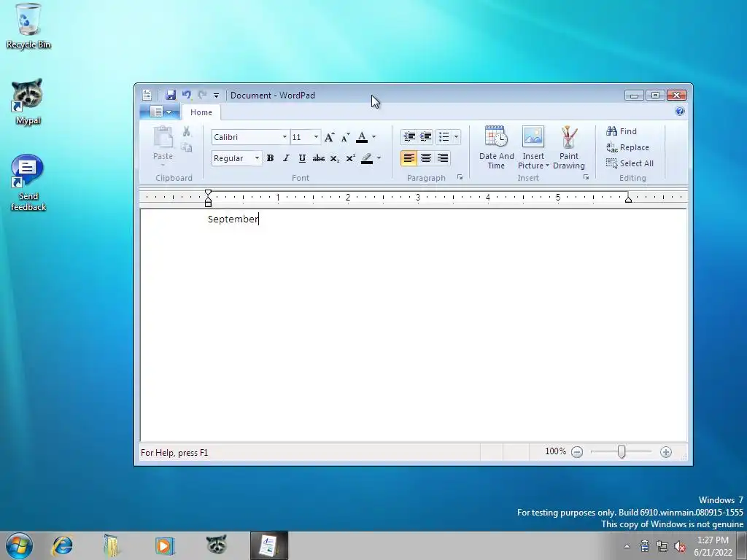Toggle Underline formatting

[x=302, y=158]
